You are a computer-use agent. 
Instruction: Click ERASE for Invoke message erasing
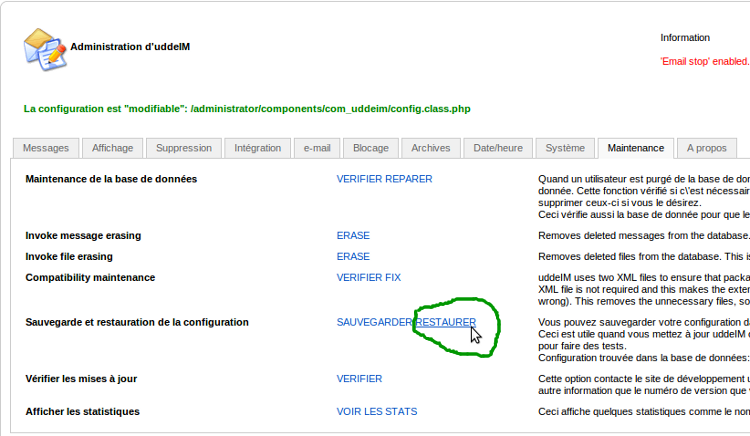(x=353, y=236)
